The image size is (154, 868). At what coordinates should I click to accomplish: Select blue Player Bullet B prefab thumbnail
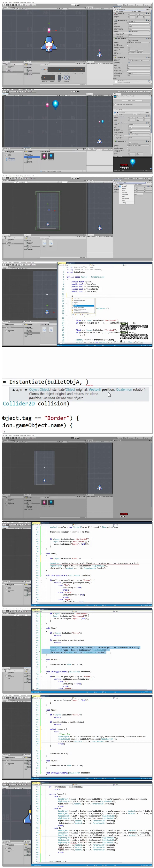(51, 156)
